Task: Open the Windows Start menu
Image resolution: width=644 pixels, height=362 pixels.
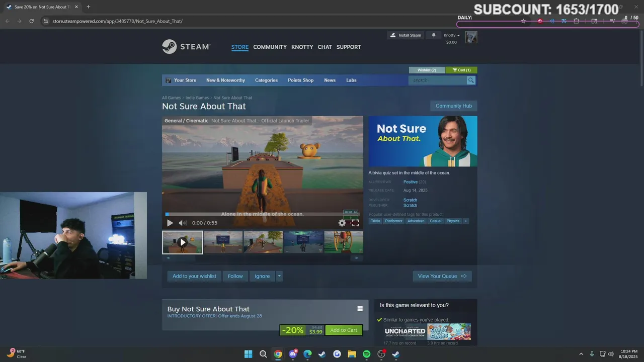Action: point(248,354)
